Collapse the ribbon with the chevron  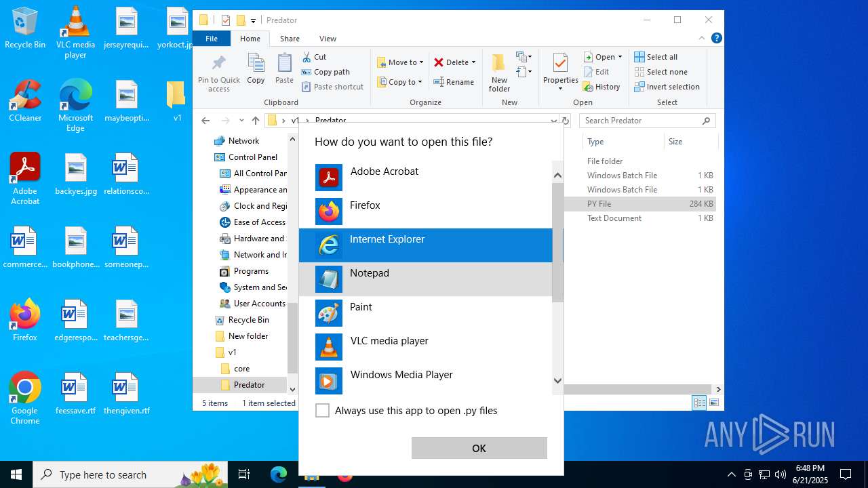point(702,39)
